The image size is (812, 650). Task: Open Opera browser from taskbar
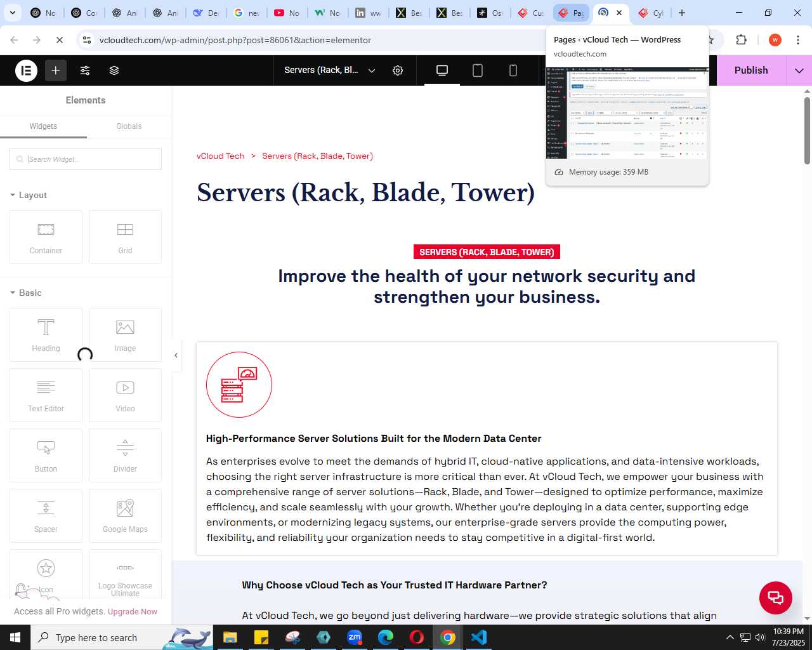point(417,637)
